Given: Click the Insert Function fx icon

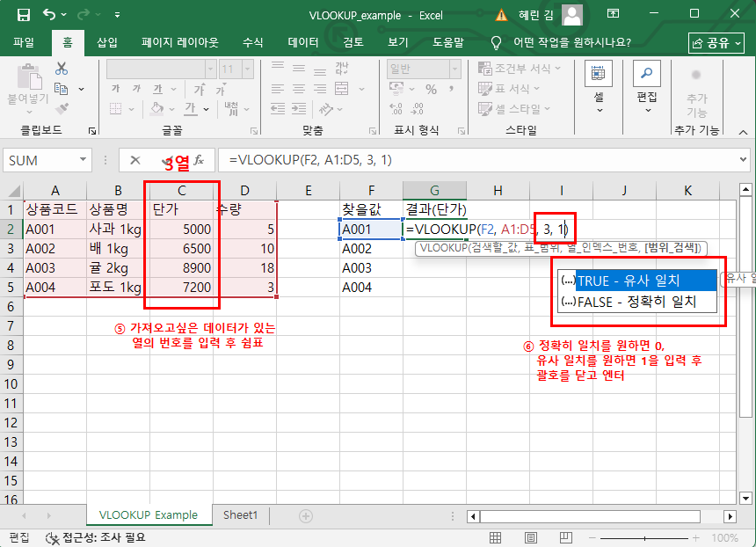Looking at the screenshot, I should pos(200,160).
